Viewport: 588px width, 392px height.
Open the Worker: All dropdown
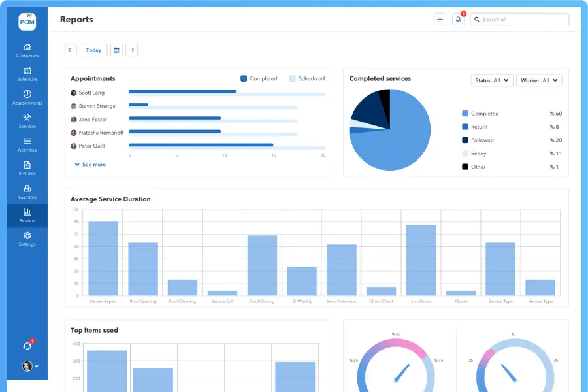(539, 80)
